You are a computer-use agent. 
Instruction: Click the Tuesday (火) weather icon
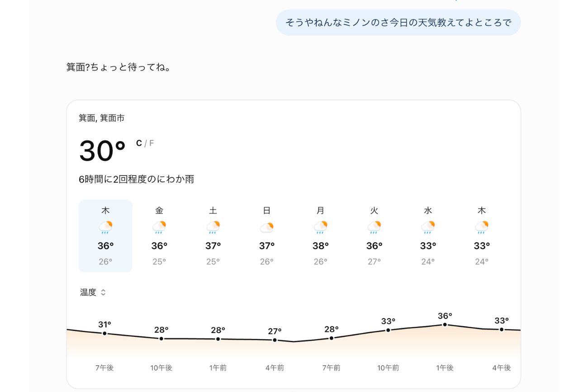click(375, 227)
